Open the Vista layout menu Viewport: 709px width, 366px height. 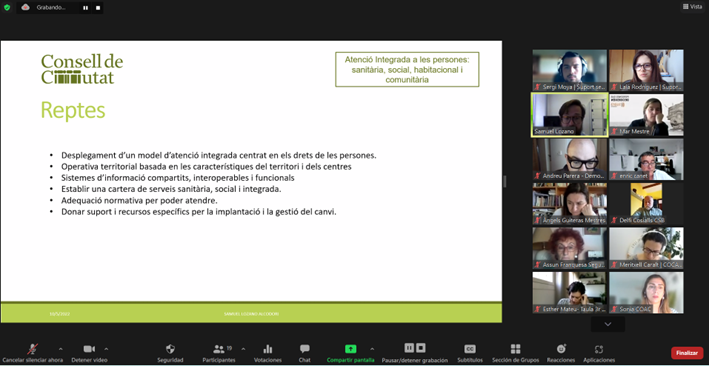point(692,6)
